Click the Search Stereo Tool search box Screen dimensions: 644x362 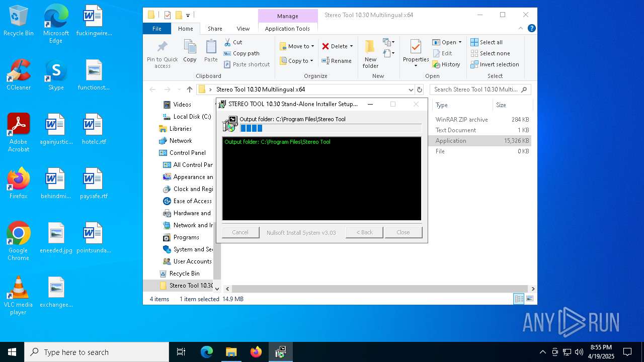coord(480,89)
